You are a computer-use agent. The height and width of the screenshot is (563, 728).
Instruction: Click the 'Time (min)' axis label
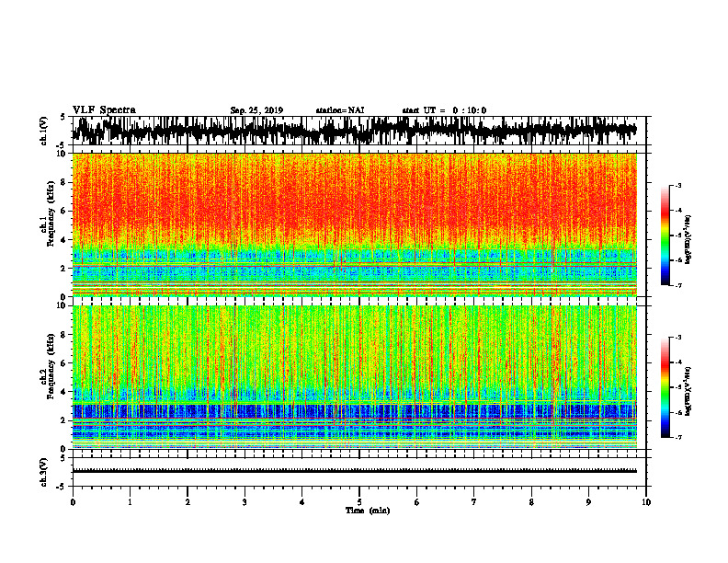pyautogui.click(x=368, y=511)
